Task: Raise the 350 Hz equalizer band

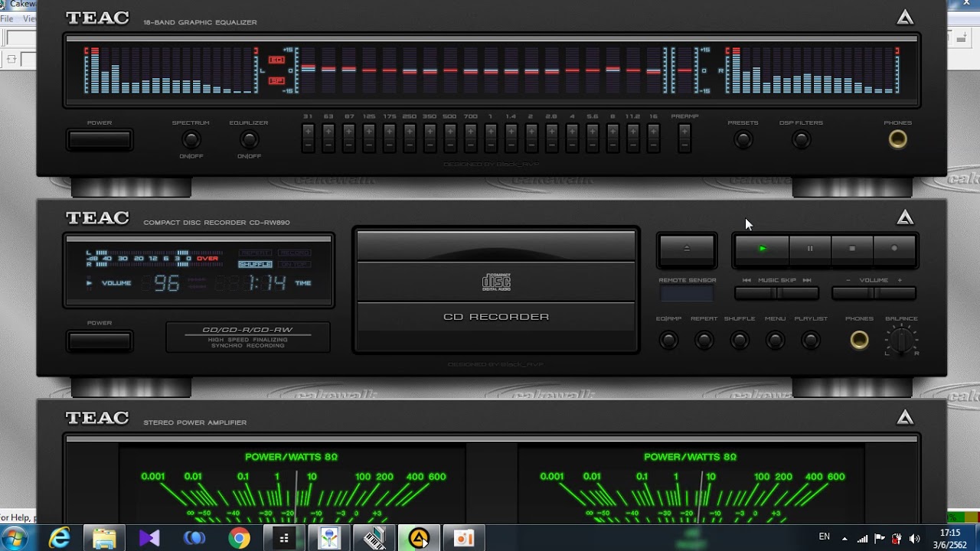Action: [x=430, y=132]
